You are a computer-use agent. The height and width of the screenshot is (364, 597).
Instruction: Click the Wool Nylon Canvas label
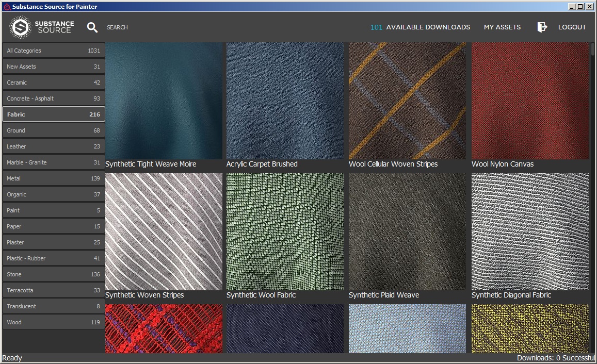pyautogui.click(x=503, y=164)
